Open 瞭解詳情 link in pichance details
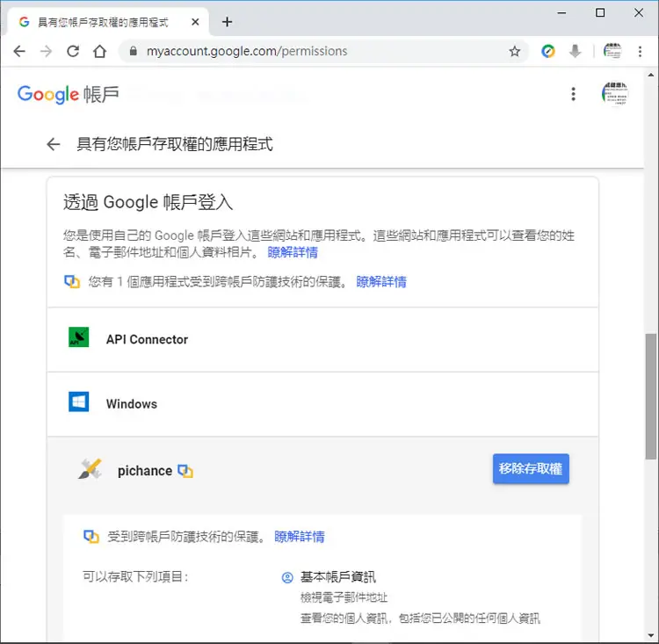This screenshot has height=644, width=659. [x=300, y=537]
